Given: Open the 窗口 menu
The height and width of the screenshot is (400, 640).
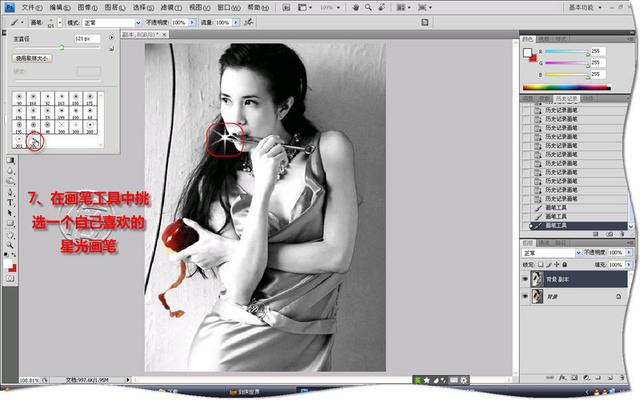Looking at the screenshot, I should tap(229, 7).
